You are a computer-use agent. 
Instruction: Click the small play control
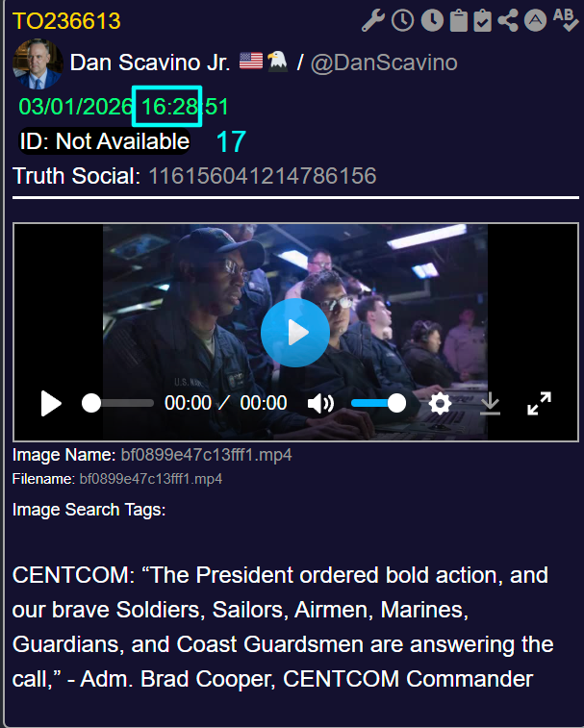(x=51, y=403)
